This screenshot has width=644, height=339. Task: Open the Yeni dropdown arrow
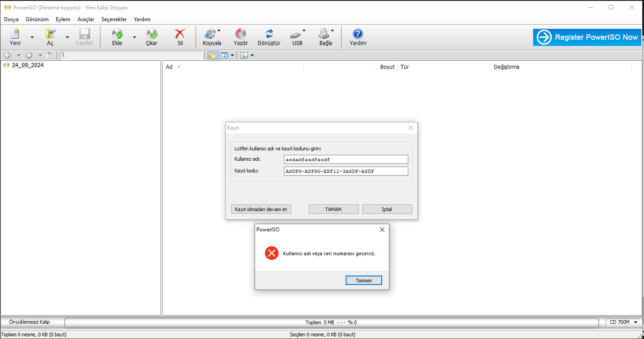pos(32,37)
